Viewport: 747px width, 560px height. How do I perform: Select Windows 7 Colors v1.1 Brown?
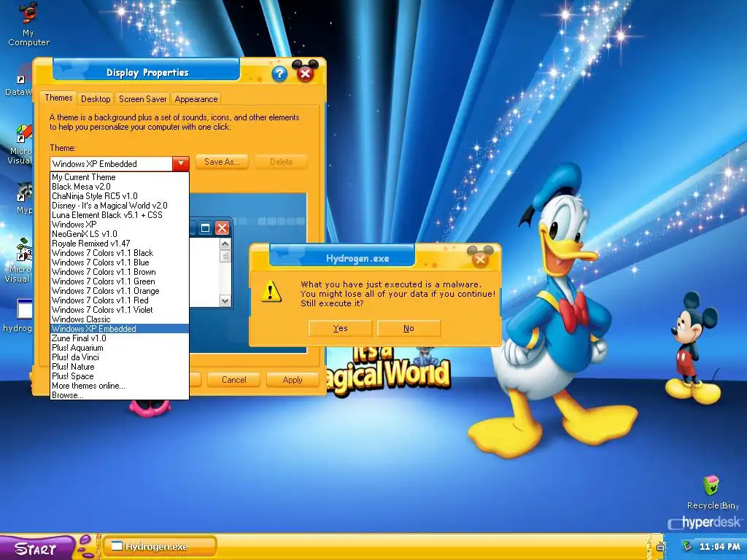120,272
